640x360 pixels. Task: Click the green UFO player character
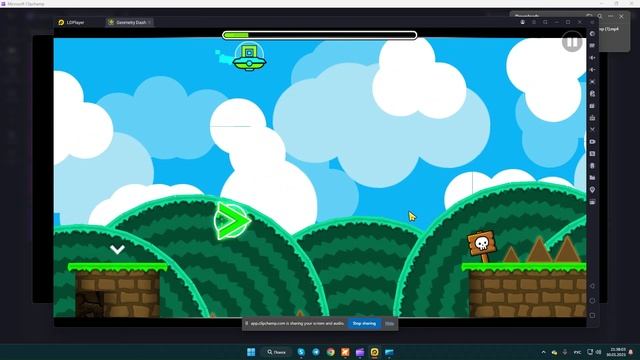pos(249,57)
